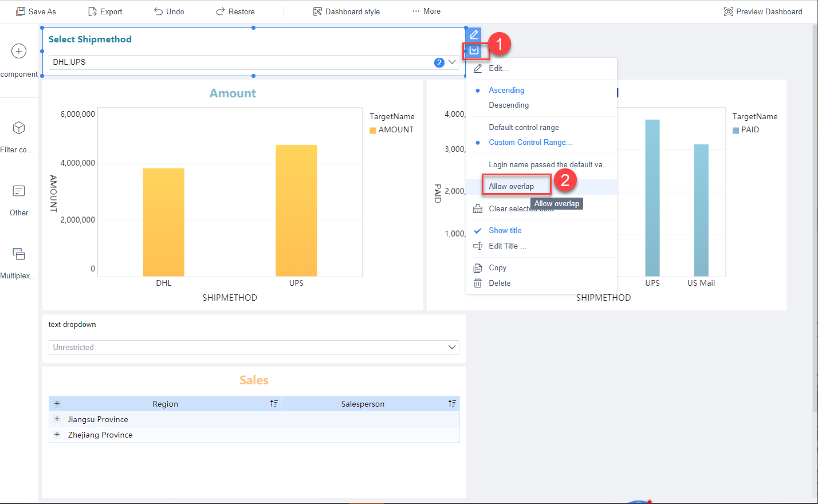This screenshot has height=504, width=818.
Task: Expand all rows with header plus icon
Action: pos(57,403)
